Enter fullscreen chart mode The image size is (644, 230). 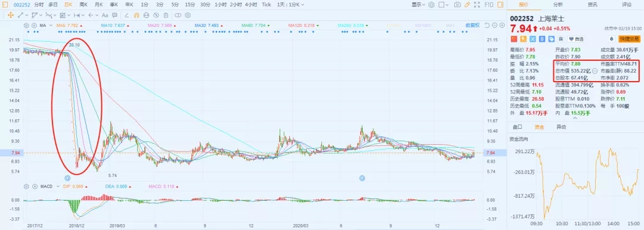(477, 5)
